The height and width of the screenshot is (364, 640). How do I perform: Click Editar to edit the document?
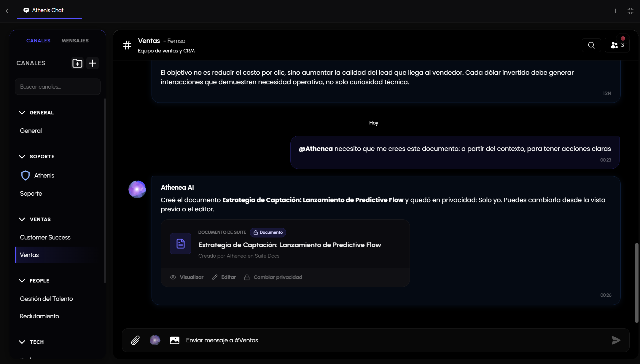coord(224,277)
